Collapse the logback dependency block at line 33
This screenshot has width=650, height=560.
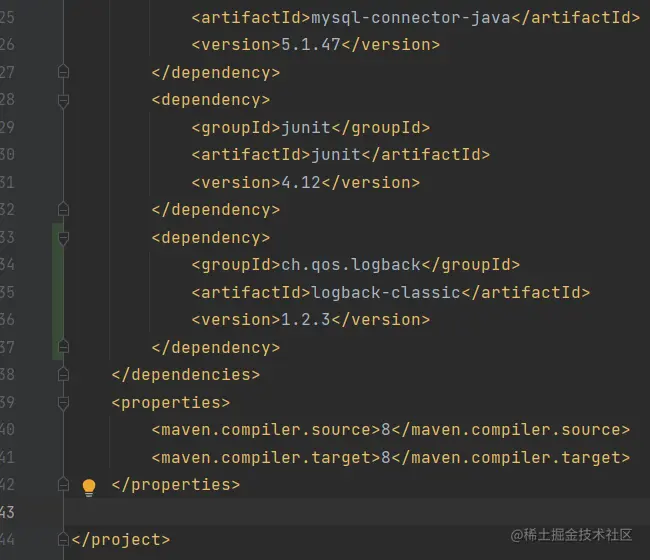63,239
